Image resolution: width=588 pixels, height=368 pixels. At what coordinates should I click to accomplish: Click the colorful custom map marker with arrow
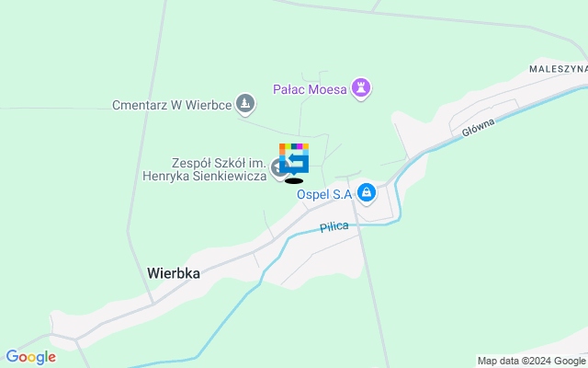(x=294, y=158)
